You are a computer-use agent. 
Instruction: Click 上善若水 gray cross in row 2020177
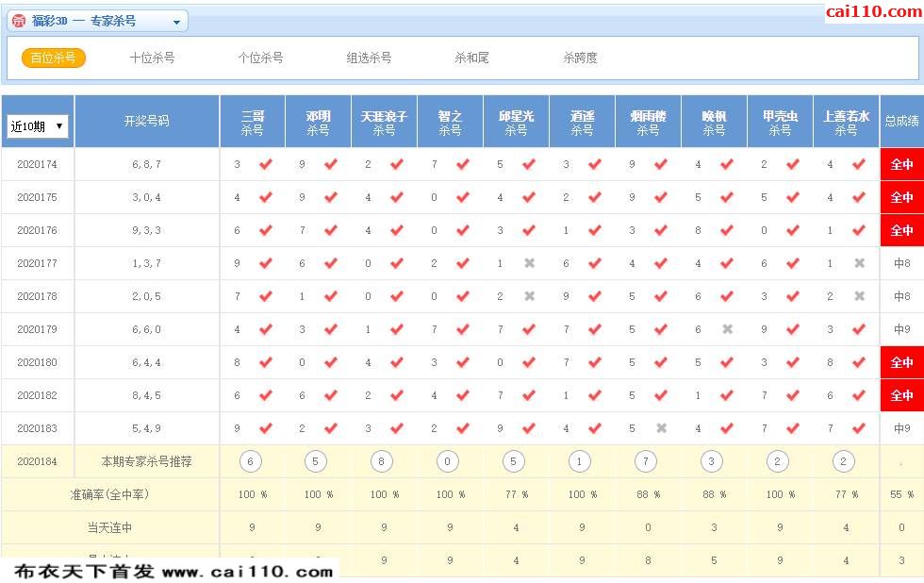click(860, 263)
